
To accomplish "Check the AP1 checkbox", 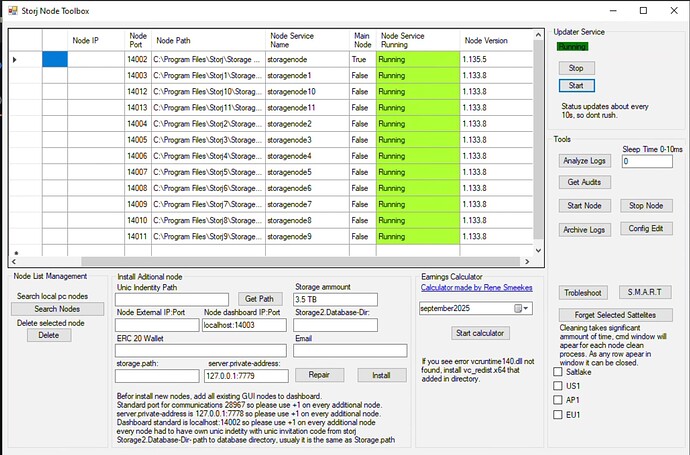I will pyautogui.click(x=558, y=400).
